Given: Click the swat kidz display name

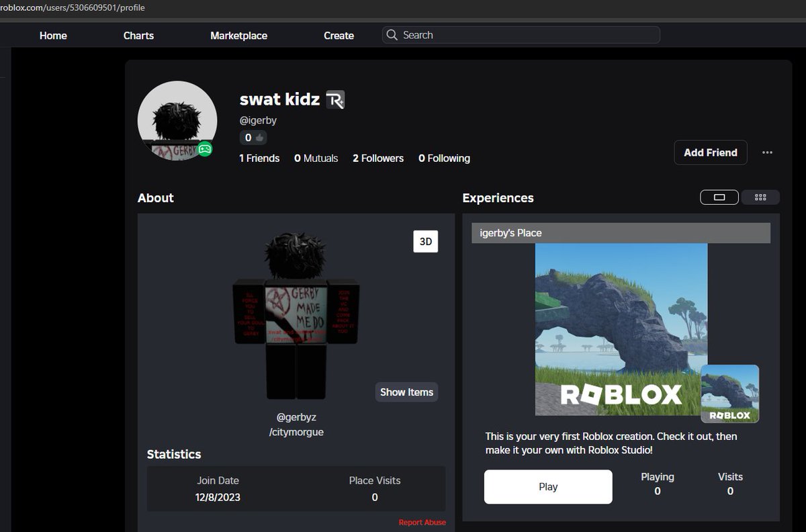Looking at the screenshot, I should [280, 100].
